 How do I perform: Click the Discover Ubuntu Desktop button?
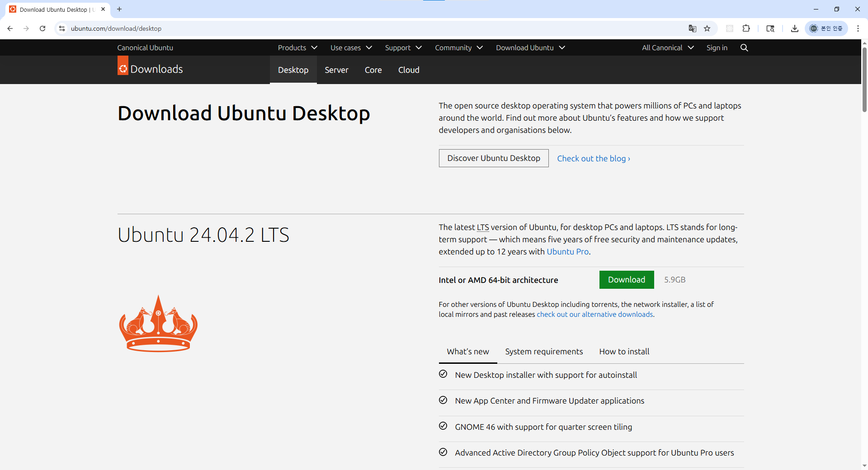(494, 158)
